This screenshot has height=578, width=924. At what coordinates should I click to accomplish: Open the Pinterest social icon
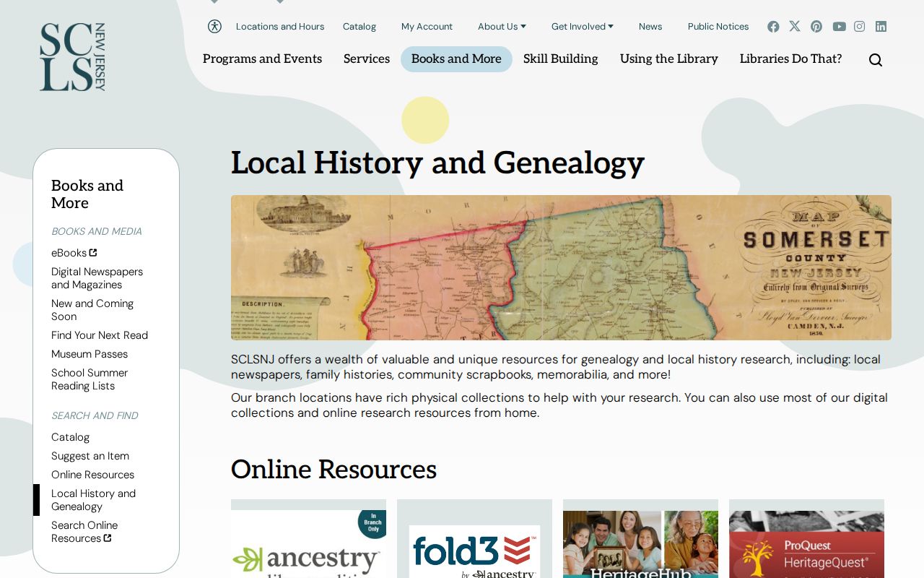pyautogui.click(x=816, y=27)
